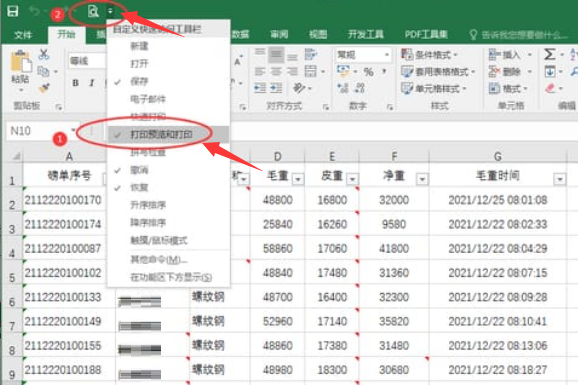578x385 pixels.
Task: Toggle Italic formatting
Action: point(92,83)
